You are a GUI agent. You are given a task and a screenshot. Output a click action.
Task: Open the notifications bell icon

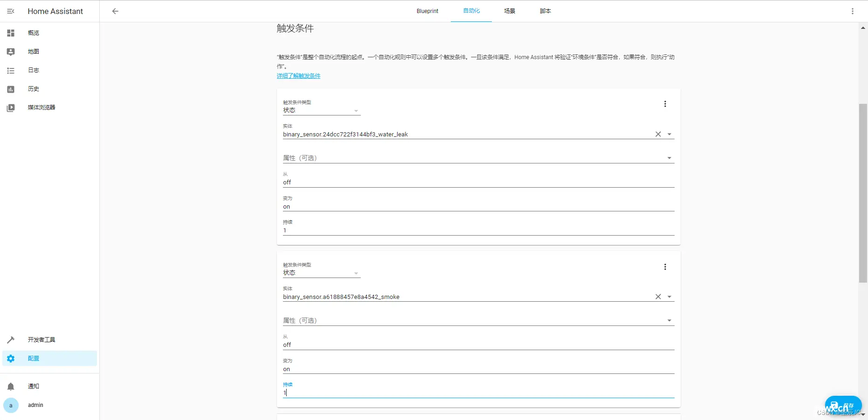pos(11,386)
